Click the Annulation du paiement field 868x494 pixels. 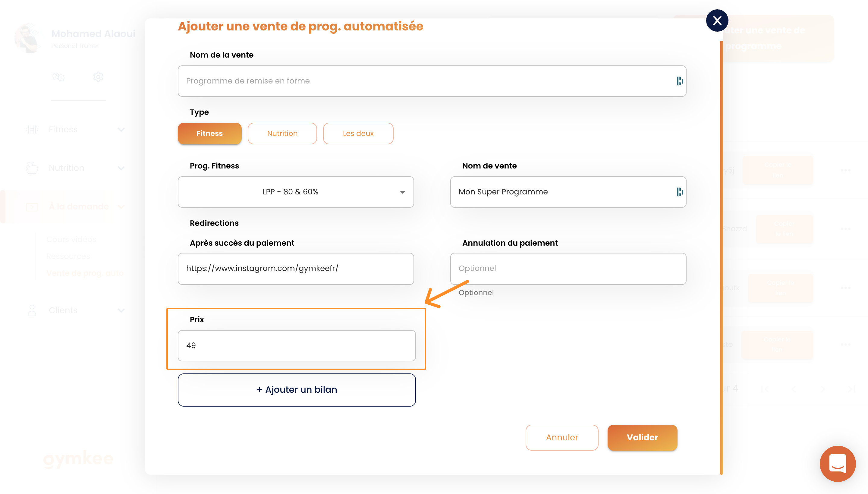click(568, 269)
